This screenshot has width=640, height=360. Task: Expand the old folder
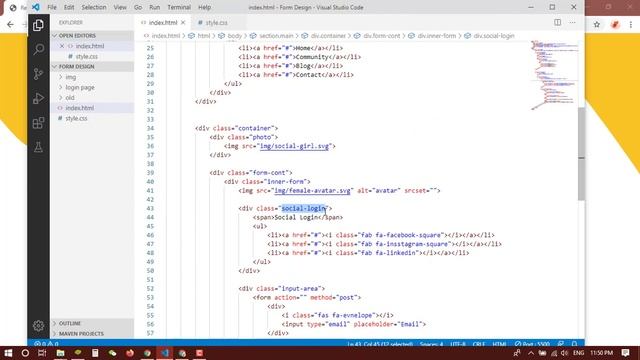pyautogui.click(x=70, y=98)
